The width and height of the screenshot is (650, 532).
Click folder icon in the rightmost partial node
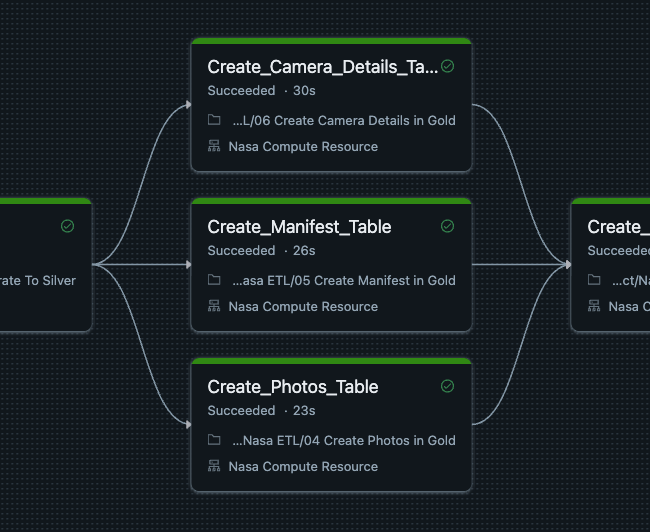[x=594, y=280]
